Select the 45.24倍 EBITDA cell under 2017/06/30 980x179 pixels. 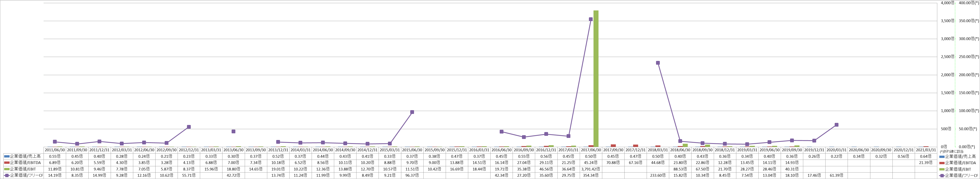591,163
